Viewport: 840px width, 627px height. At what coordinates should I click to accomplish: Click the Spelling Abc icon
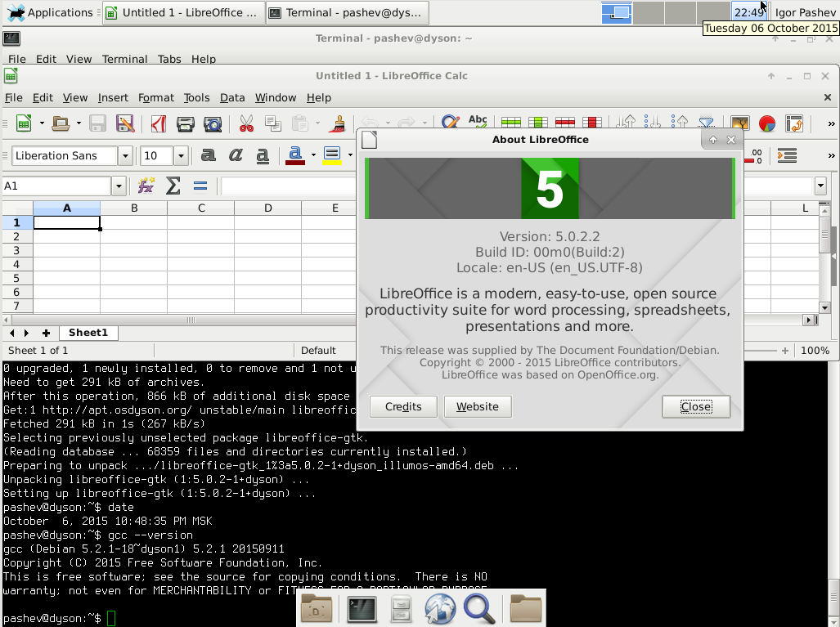pos(478,121)
